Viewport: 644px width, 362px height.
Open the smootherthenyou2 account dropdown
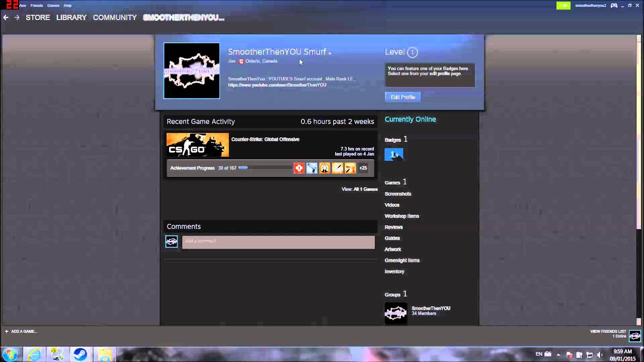590,6
